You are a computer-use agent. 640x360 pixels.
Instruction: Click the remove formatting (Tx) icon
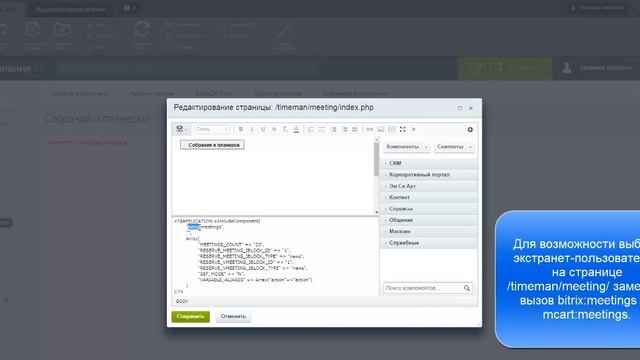tap(285, 129)
